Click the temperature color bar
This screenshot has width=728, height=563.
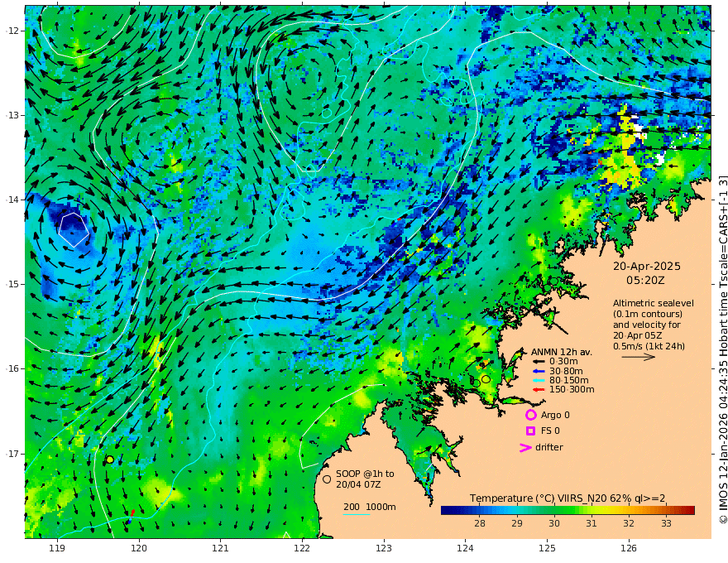(x=568, y=510)
